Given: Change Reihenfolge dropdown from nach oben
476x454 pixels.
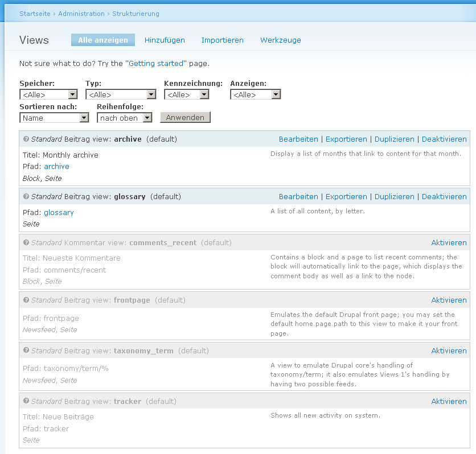Looking at the screenshot, I should (x=125, y=118).
